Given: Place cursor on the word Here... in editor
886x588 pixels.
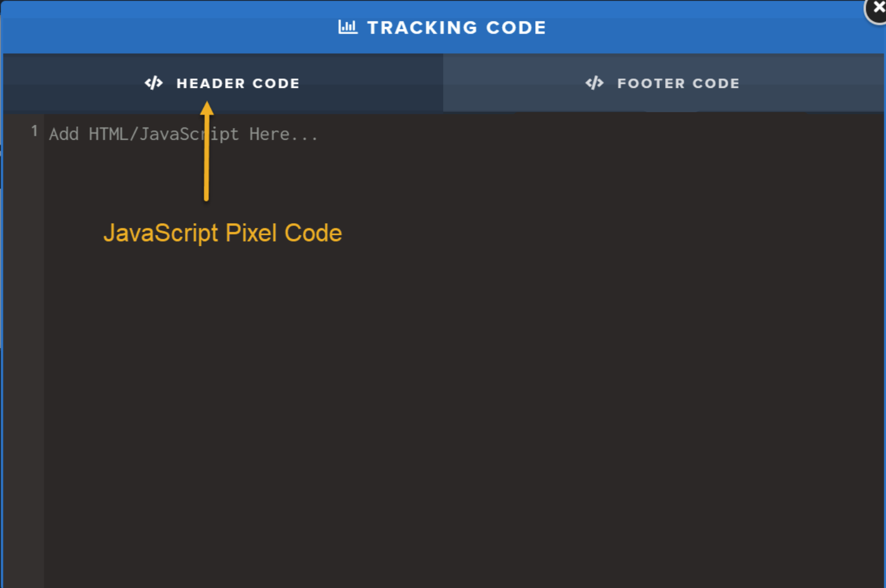Looking at the screenshot, I should click(x=283, y=135).
